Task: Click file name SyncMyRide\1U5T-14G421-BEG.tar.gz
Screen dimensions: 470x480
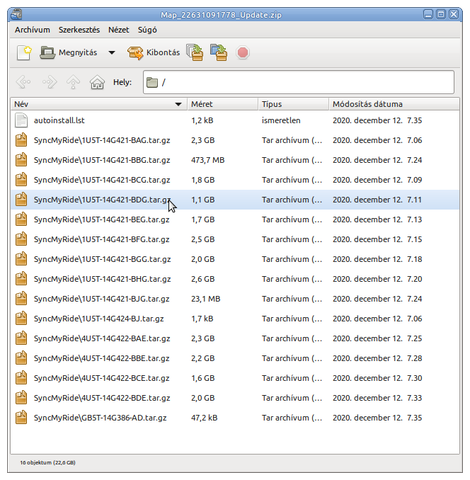Action: [102, 220]
